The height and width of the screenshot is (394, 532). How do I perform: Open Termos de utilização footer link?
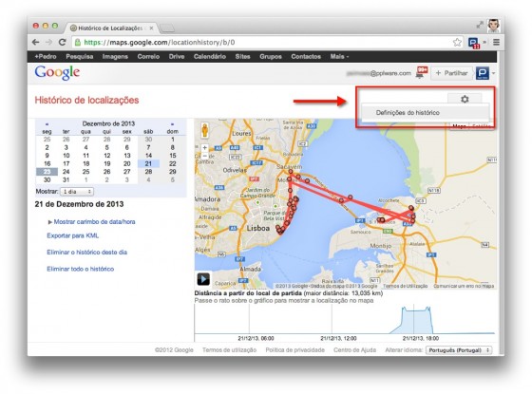[229, 350]
